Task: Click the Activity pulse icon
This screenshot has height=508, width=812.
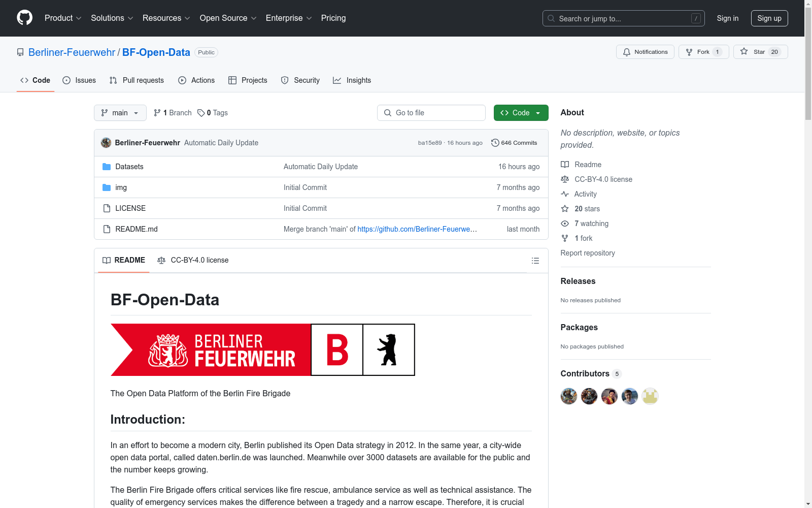Action: click(565, 194)
